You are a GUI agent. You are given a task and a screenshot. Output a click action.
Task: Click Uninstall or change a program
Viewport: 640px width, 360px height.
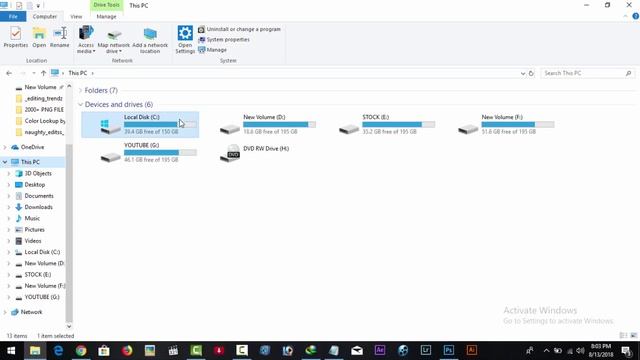tap(240, 29)
